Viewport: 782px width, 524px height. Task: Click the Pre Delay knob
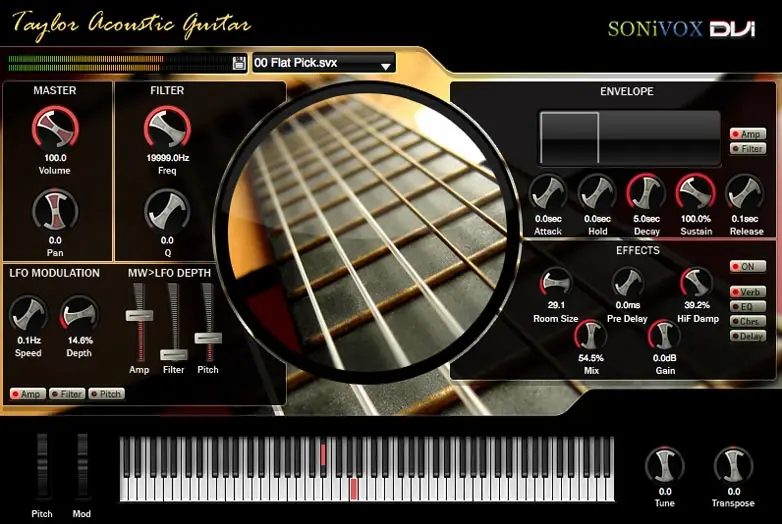(627, 283)
